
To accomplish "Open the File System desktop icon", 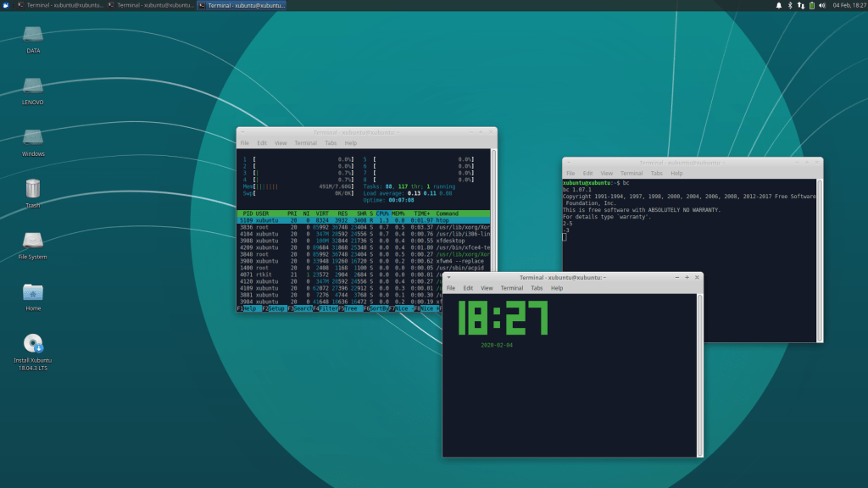I will (x=33, y=241).
